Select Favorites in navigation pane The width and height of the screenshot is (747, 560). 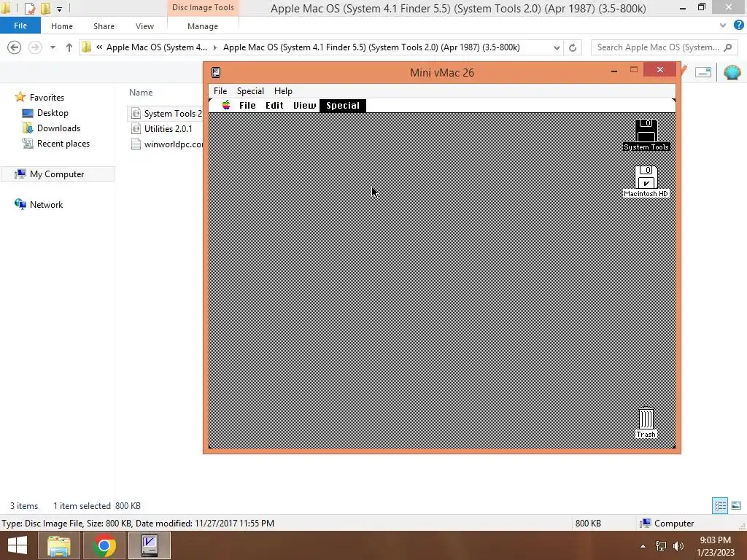click(47, 97)
